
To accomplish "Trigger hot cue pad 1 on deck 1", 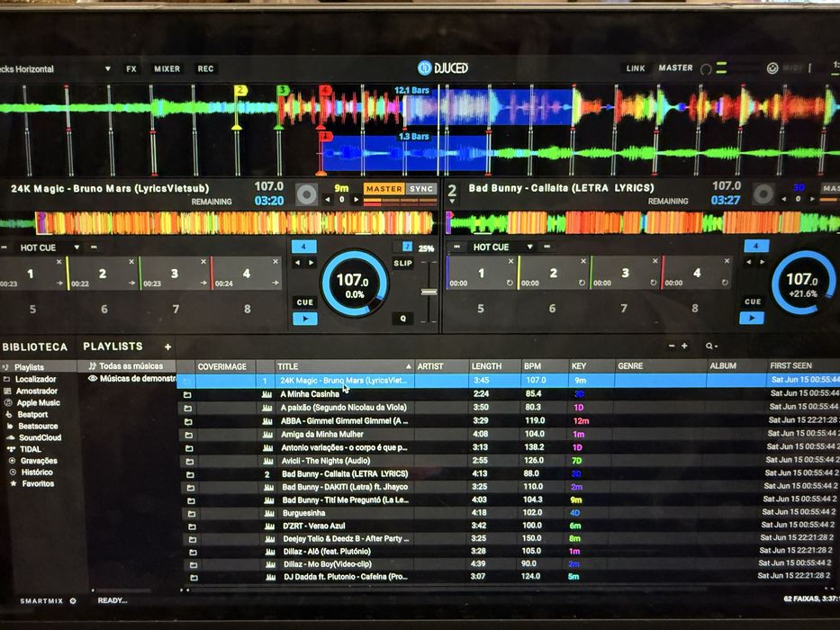I will point(33,274).
